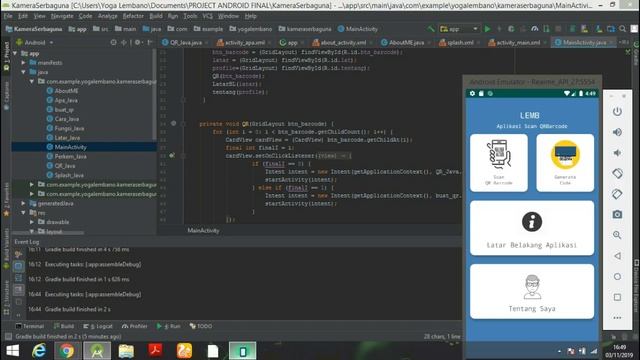Open the emulator extended controls ellipsis

[x=617, y=318]
